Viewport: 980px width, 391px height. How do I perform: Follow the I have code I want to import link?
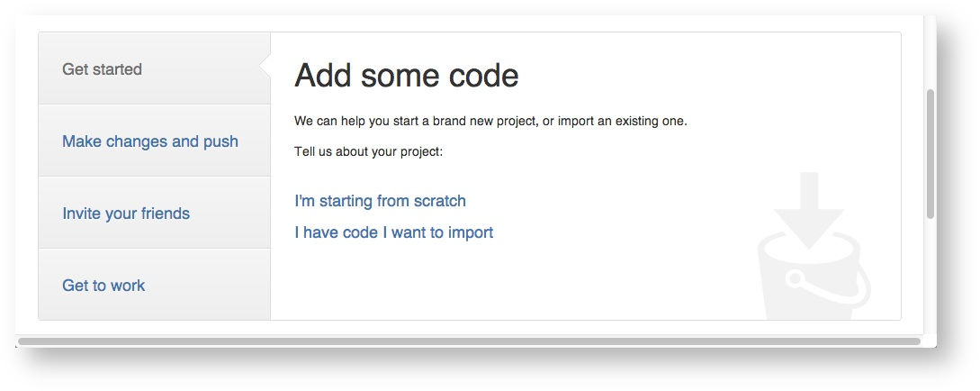coord(393,232)
